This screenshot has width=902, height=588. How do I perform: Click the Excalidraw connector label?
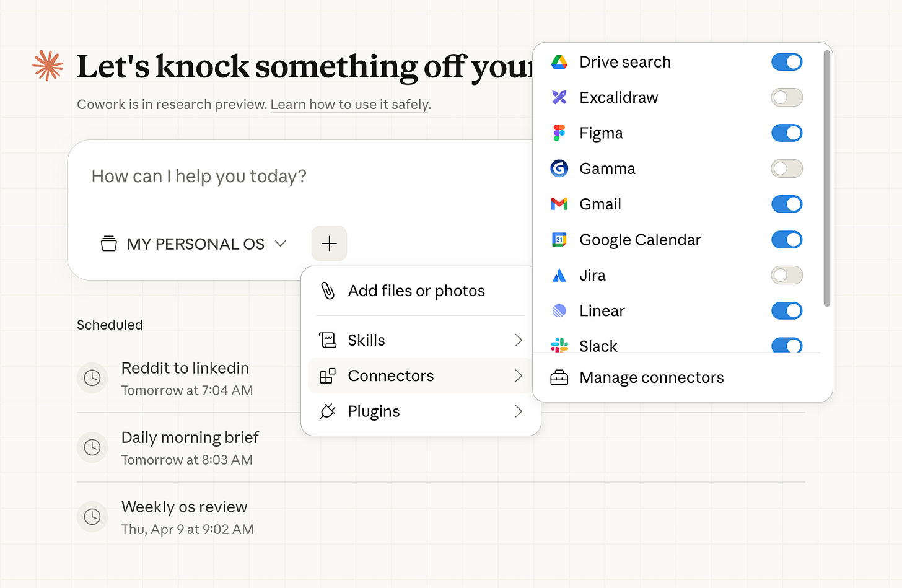click(619, 97)
